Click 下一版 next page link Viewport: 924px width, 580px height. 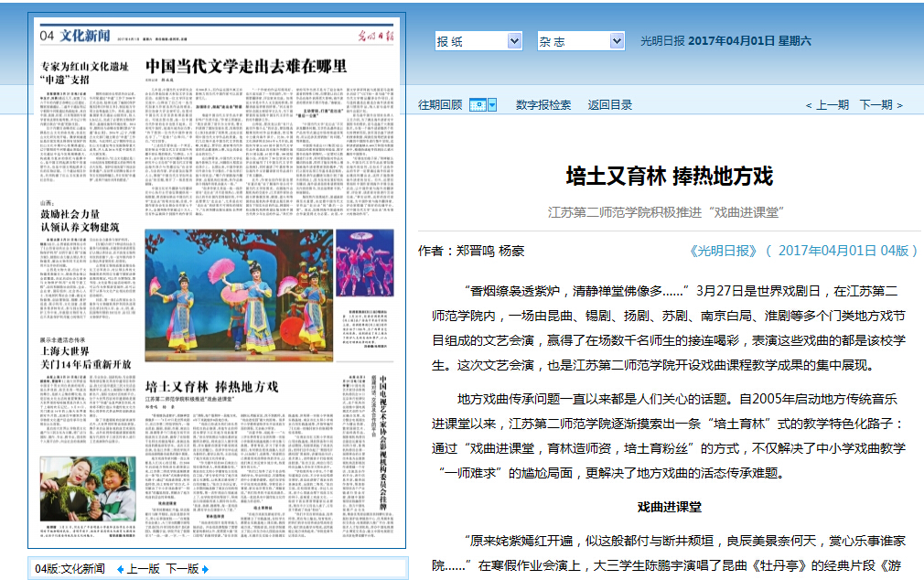181,569
